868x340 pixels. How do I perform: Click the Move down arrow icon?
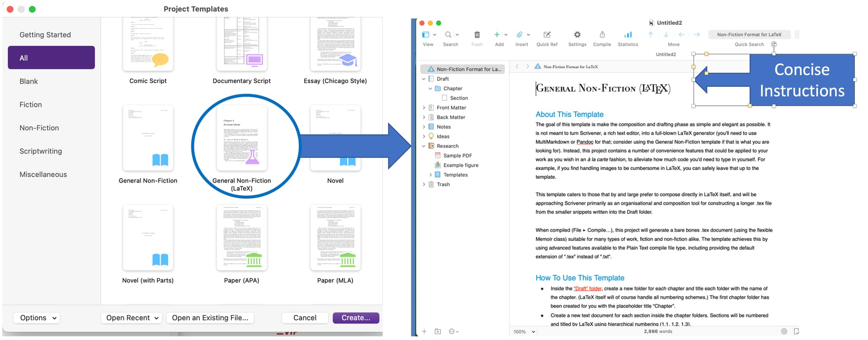pyautogui.click(x=666, y=35)
